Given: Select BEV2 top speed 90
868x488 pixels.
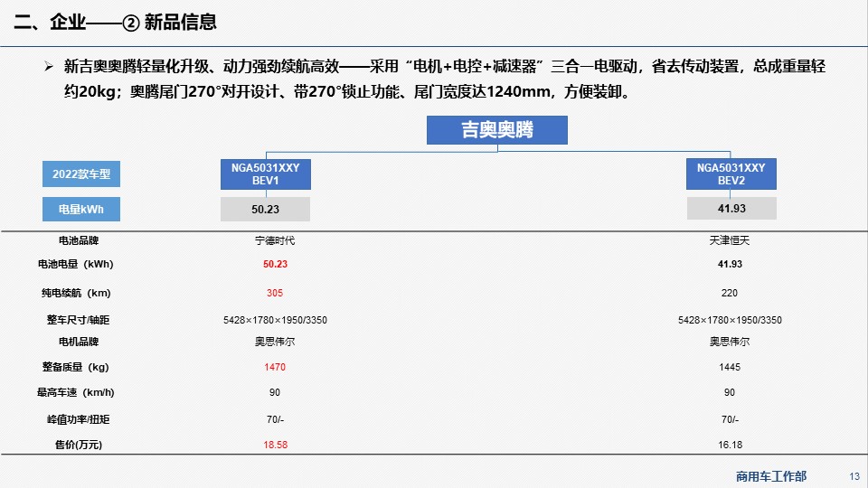Looking at the screenshot, I should tap(730, 393).
